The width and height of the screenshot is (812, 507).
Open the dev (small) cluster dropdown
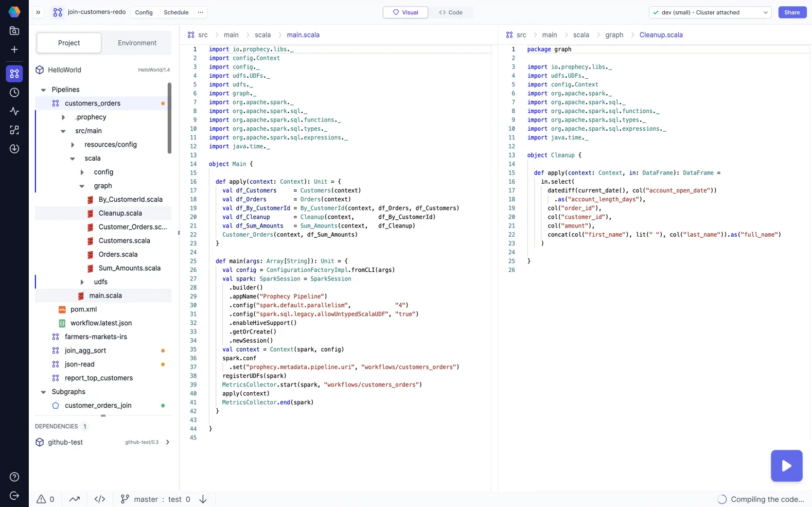click(710, 12)
